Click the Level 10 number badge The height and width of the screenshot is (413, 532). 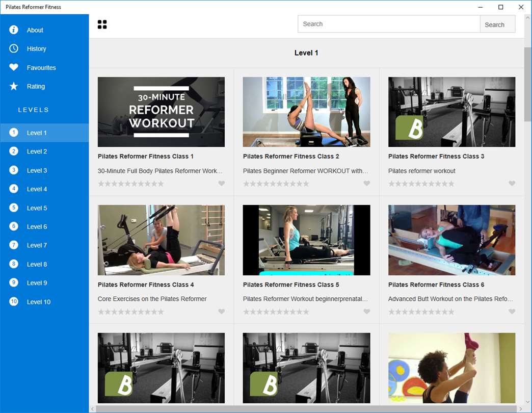(x=14, y=301)
